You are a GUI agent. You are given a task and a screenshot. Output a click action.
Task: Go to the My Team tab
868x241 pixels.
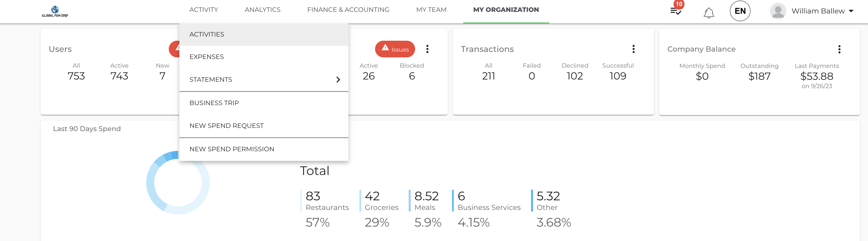click(431, 10)
